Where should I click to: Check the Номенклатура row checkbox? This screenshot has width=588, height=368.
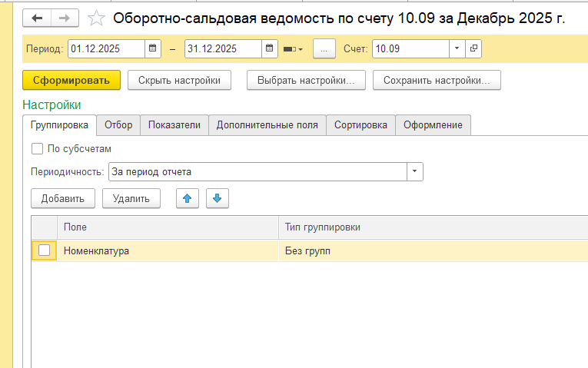(x=45, y=250)
